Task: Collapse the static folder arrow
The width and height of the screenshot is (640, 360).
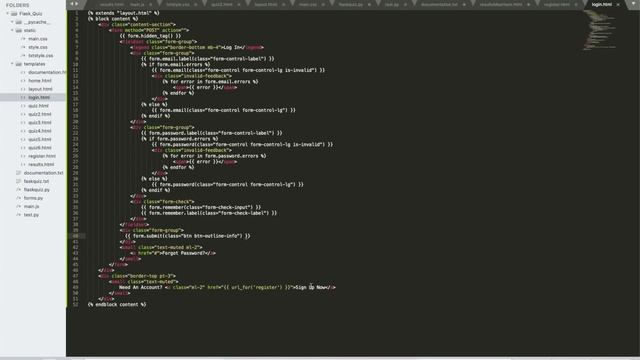Action: [12, 30]
